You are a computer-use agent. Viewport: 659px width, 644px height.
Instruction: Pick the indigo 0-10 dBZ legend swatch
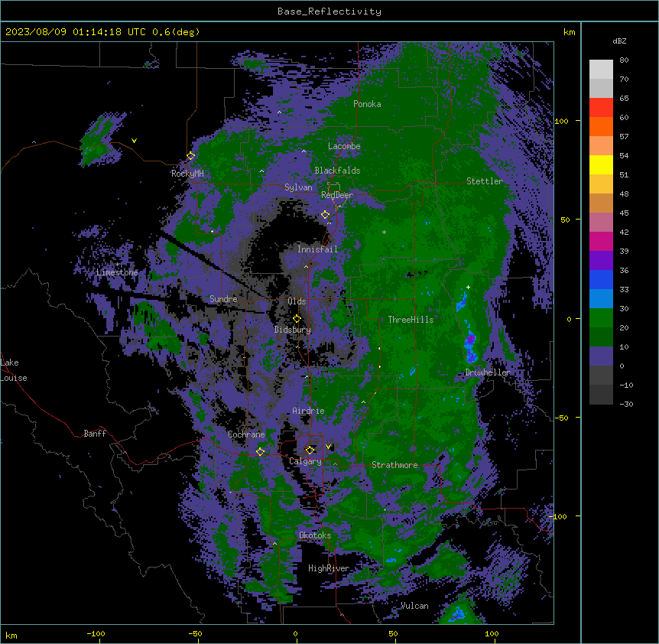[601, 356]
